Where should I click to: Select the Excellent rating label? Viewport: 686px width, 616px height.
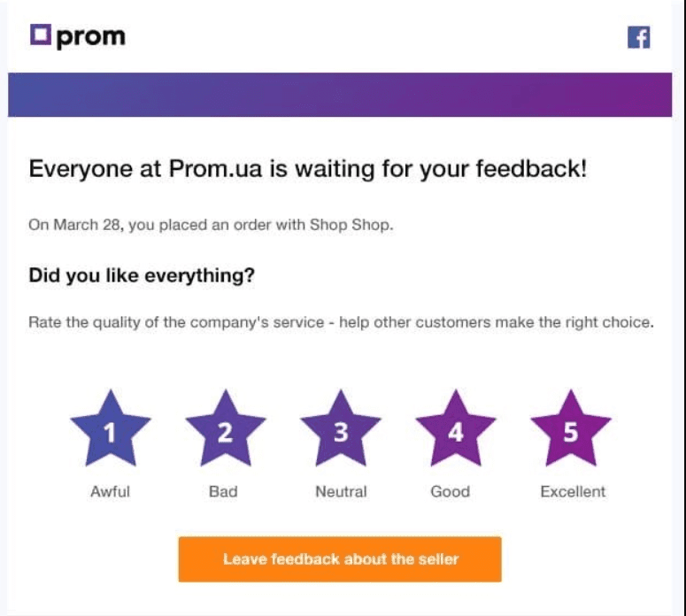coord(573,491)
